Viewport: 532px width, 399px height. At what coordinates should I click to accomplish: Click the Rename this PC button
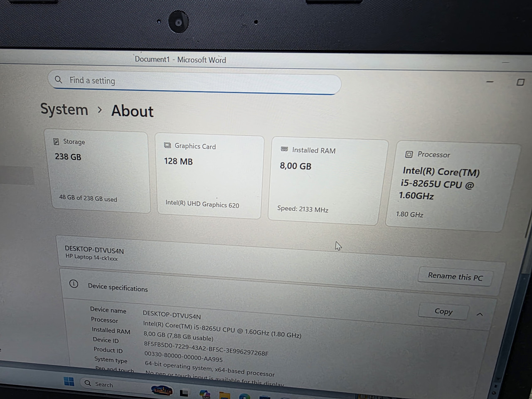pos(455,276)
